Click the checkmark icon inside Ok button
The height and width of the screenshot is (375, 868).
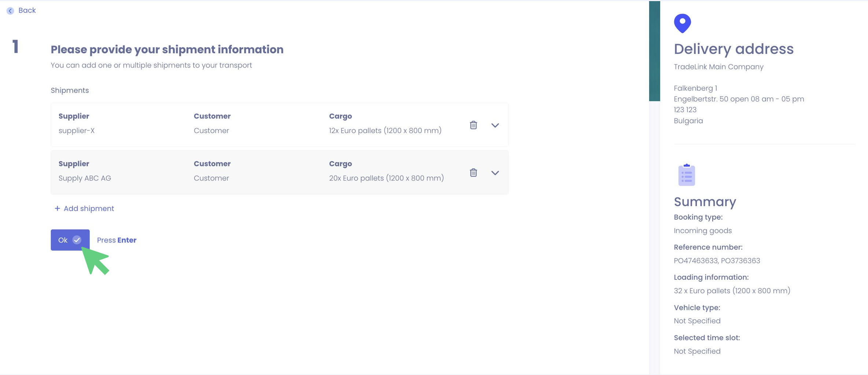(x=77, y=240)
